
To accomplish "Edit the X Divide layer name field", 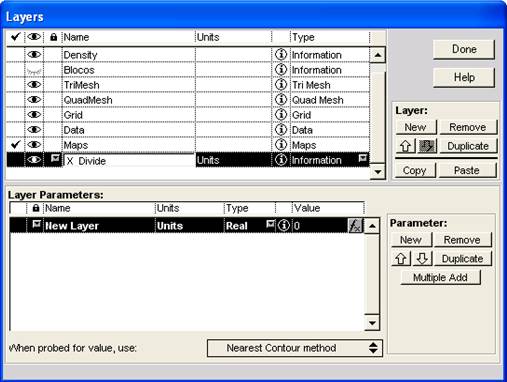I will (129, 161).
